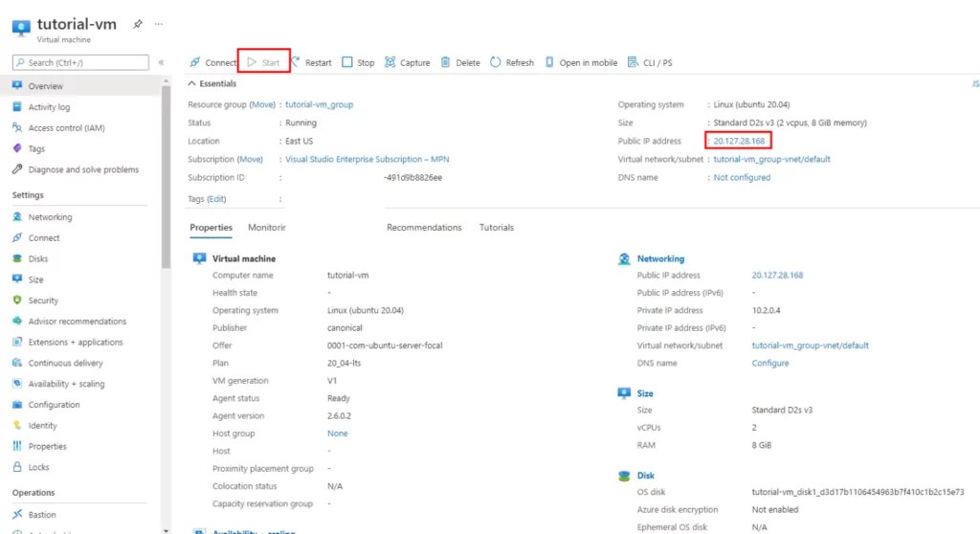Open Advisor recommendations icon
Screen dimensions: 980x534
coord(17,321)
